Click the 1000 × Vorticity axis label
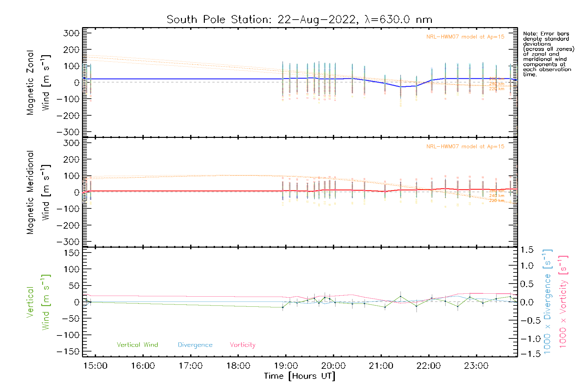 pyautogui.click(x=563, y=302)
